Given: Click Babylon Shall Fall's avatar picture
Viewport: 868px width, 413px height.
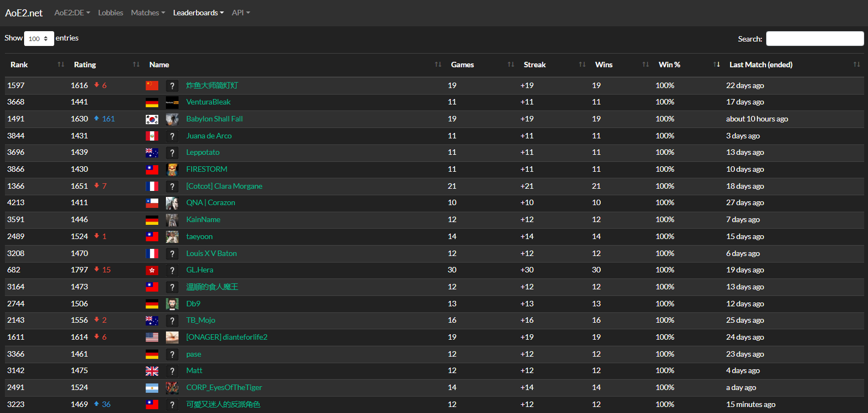Looking at the screenshot, I should pyautogui.click(x=172, y=119).
